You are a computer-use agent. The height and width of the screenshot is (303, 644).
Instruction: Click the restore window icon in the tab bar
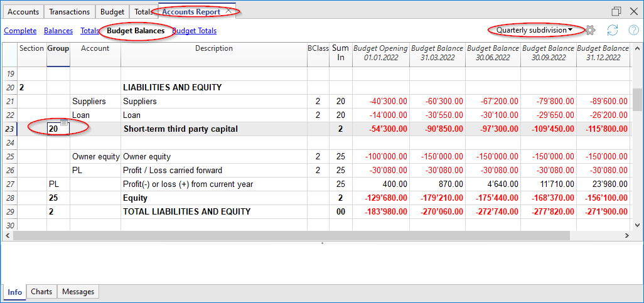point(616,11)
